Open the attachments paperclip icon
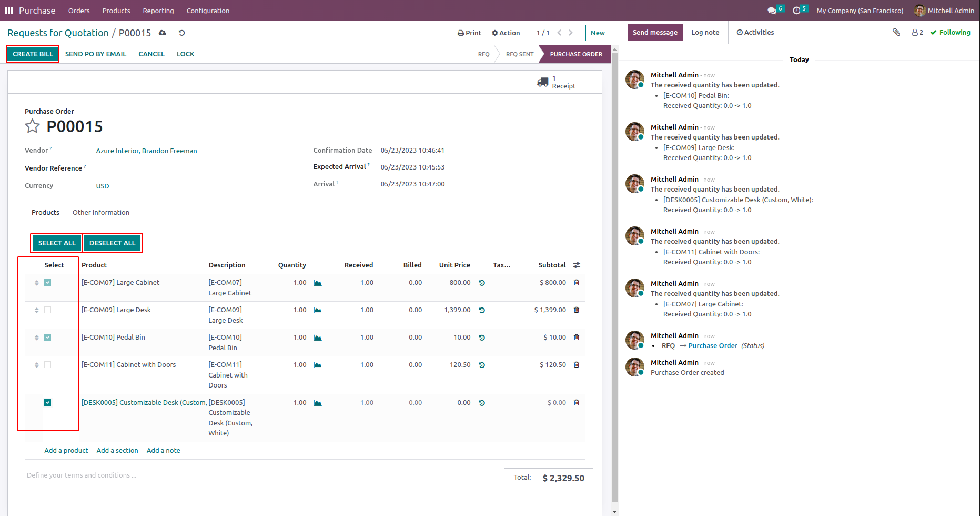980x516 pixels. [x=896, y=32]
